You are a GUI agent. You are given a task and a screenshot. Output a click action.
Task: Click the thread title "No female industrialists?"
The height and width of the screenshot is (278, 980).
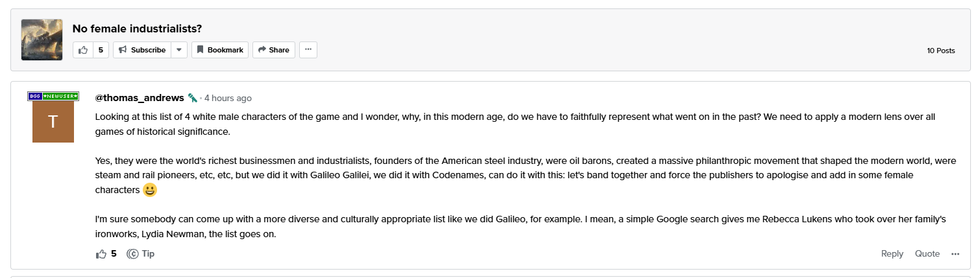137,29
